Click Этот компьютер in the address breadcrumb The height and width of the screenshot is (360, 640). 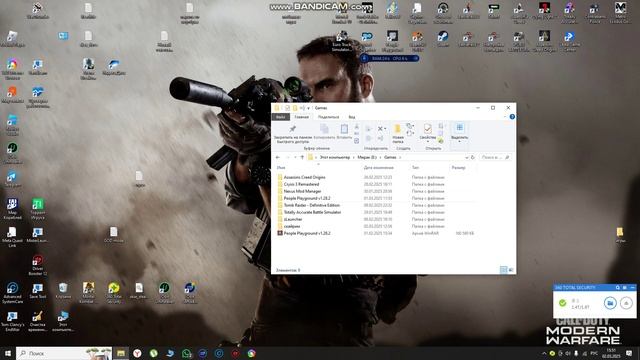335,157
